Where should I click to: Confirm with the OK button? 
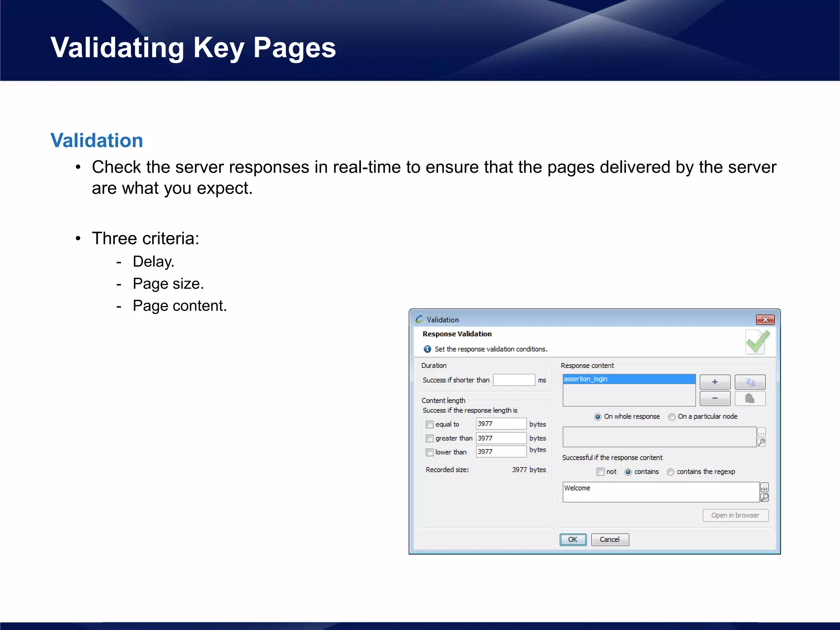573,539
